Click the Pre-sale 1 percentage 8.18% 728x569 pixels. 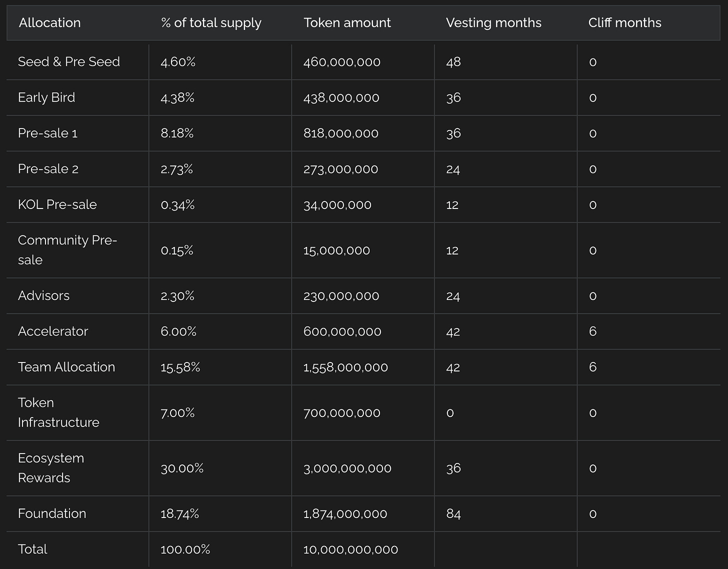[x=177, y=133]
